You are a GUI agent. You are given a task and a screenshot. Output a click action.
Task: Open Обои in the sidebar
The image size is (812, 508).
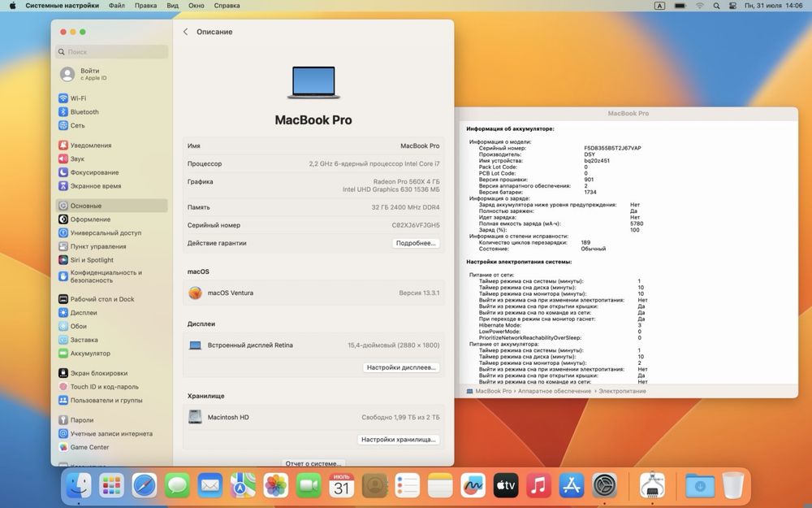click(x=111, y=326)
